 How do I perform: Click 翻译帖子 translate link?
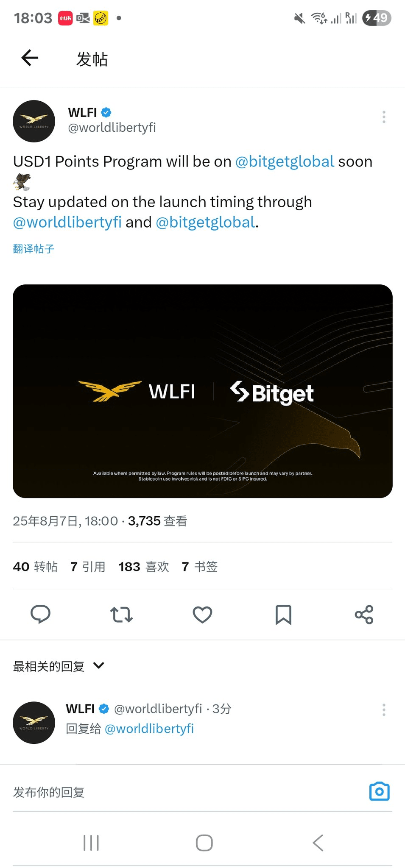(34, 249)
